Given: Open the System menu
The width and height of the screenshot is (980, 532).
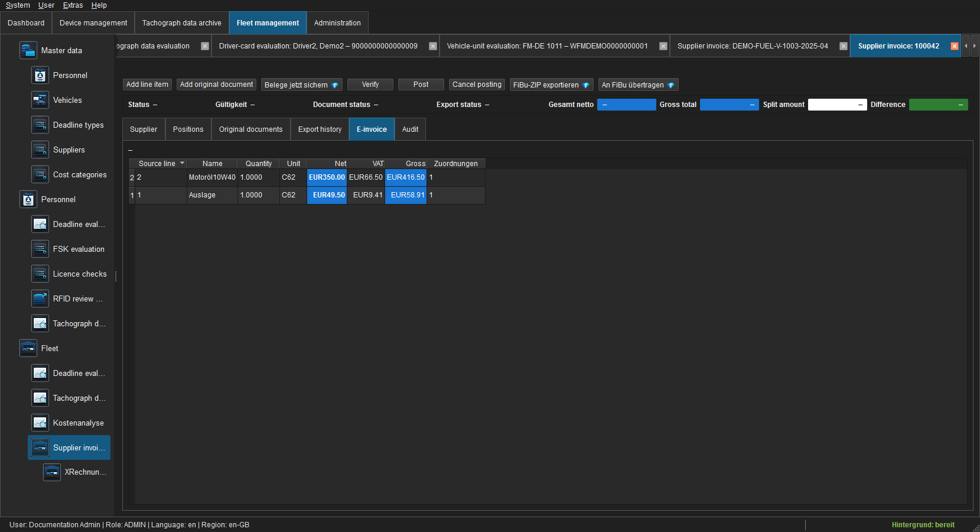Looking at the screenshot, I should click(18, 5).
